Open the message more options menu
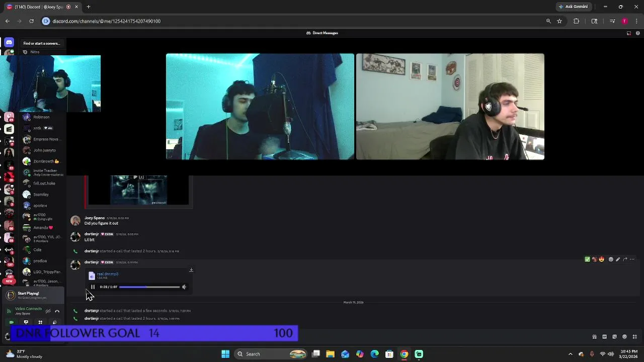This screenshot has width=644, height=362. pos(632,259)
